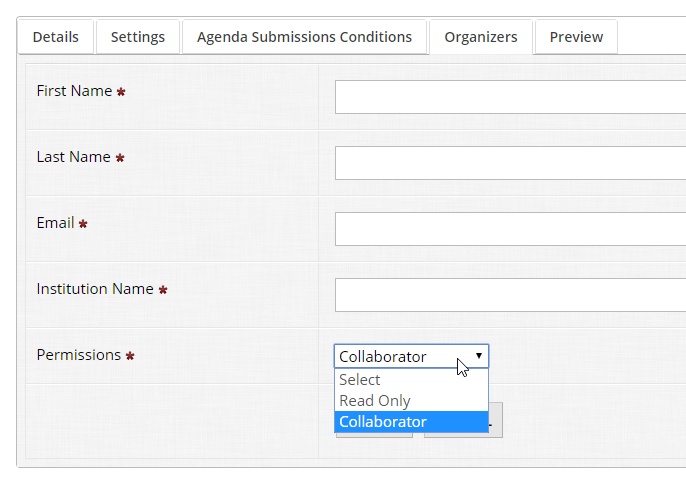Viewport: 686px width, 495px height.
Task: Click the First Name text field
Action: point(510,97)
